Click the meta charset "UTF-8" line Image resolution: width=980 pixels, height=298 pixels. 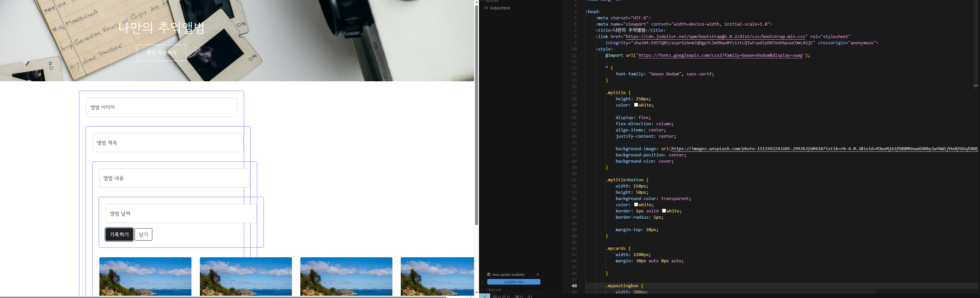click(623, 18)
